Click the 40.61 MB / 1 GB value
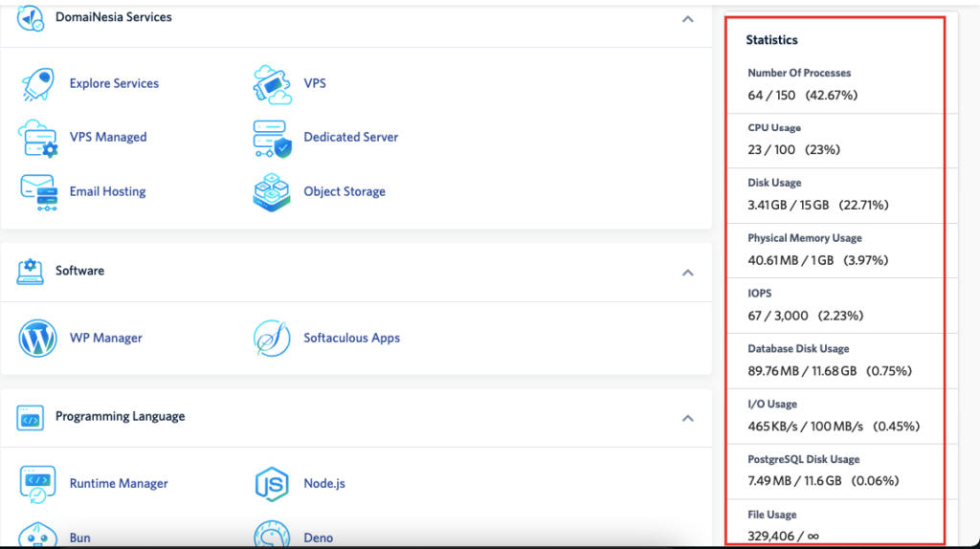The height and width of the screenshot is (549, 980). (x=791, y=260)
